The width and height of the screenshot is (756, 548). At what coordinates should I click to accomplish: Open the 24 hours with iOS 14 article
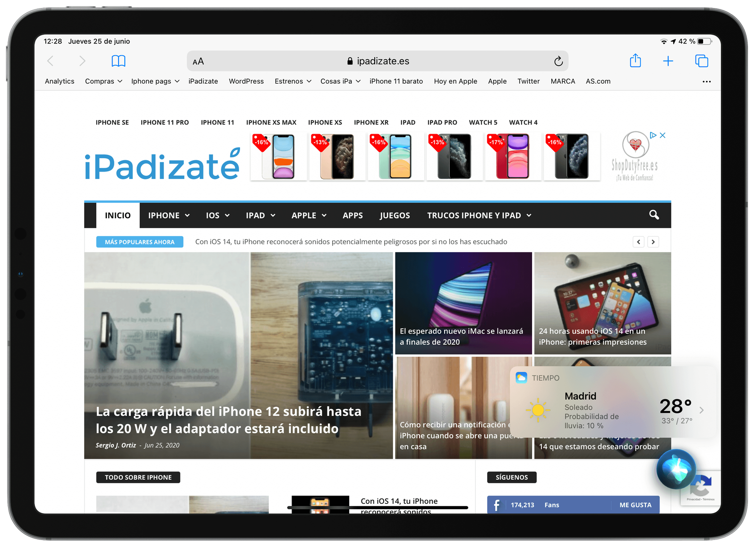point(602,303)
